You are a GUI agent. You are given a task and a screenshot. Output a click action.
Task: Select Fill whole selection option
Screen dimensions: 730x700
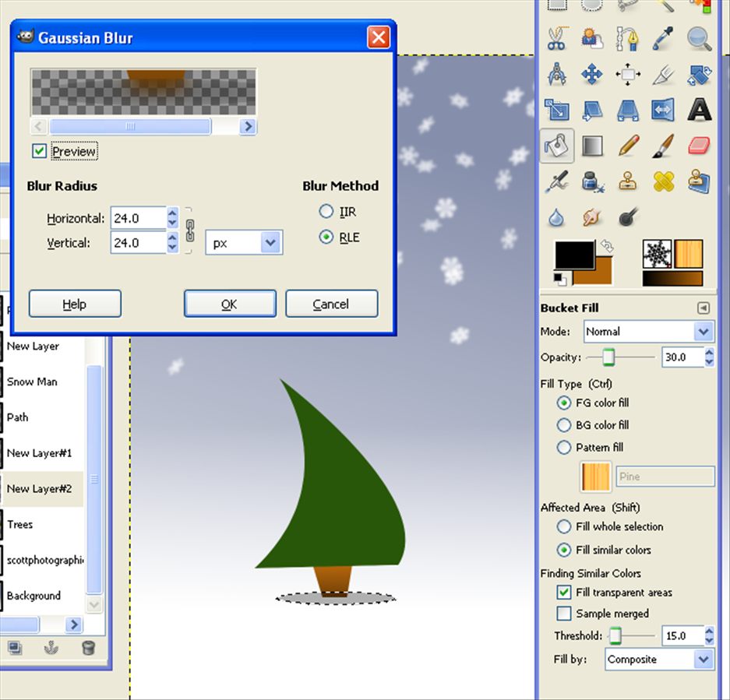(563, 526)
